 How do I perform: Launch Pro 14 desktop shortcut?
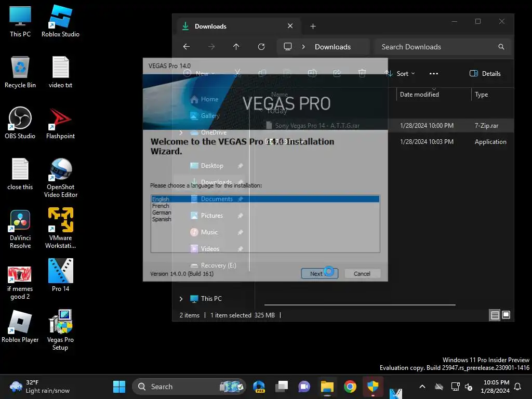click(60, 275)
